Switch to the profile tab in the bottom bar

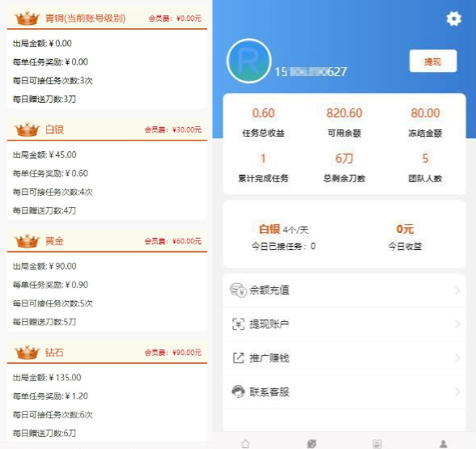coord(444,444)
